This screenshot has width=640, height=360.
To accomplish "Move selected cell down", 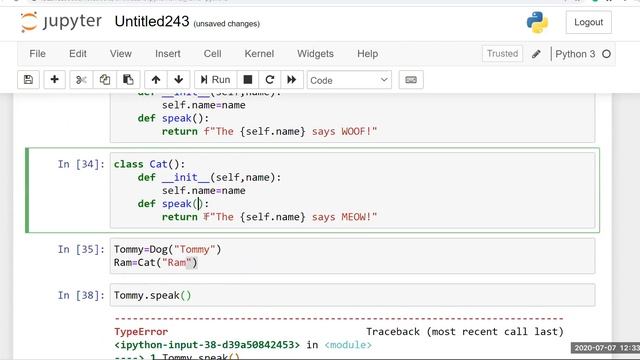I will pos(178,80).
